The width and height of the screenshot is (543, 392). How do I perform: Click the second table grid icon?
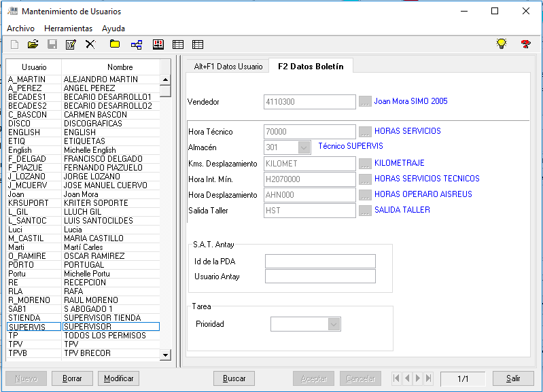click(198, 44)
